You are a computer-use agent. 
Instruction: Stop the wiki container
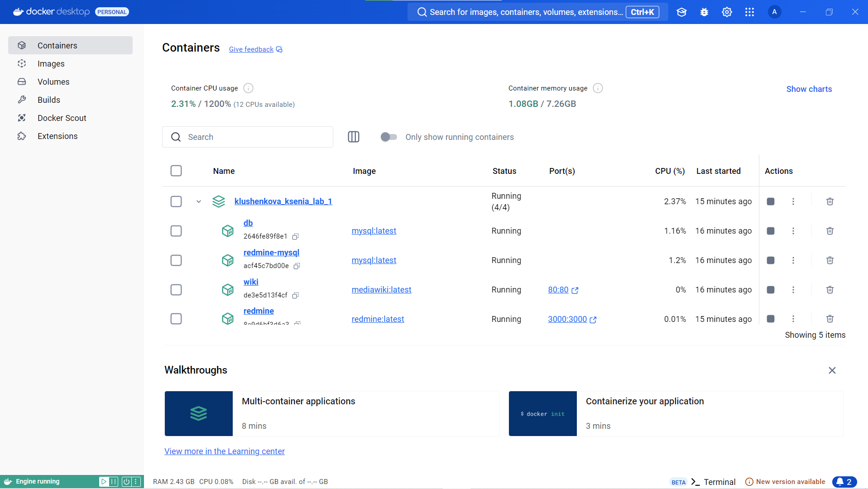tap(770, 290)
